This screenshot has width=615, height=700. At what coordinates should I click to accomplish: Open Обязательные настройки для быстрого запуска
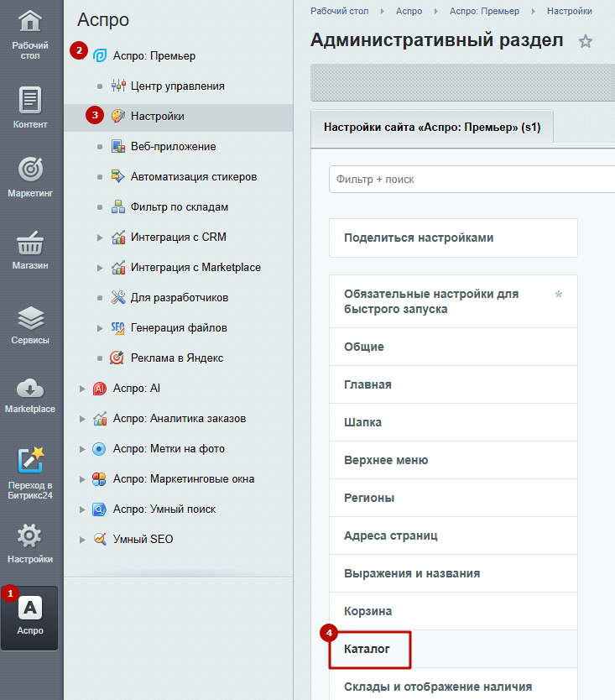(x=453, y=302)
